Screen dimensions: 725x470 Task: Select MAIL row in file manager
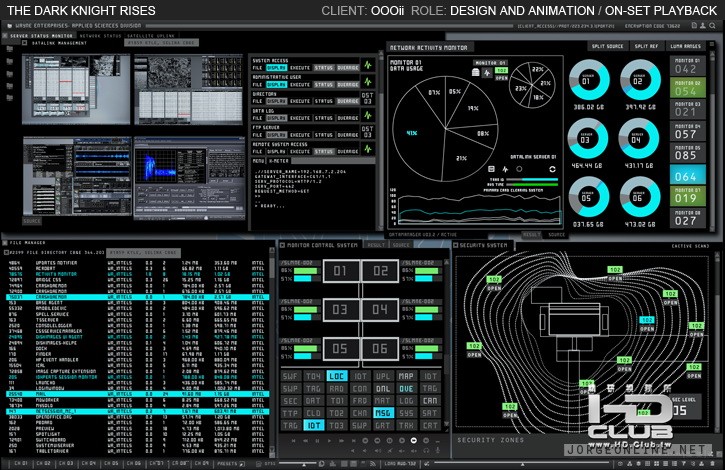point(137,394)
